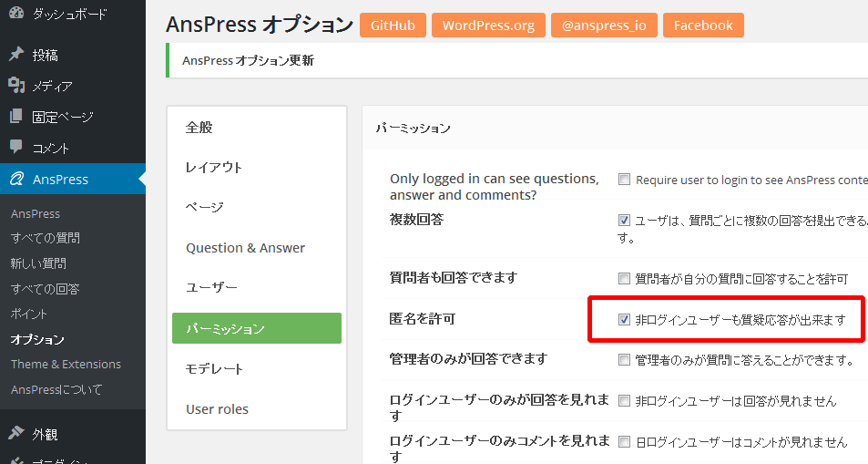Image resolution: width=868 pixels, height=464 pixels.
Task: Uncheck the 複数回答 multiple answers checkbox
Action: (x=624, y=220)
